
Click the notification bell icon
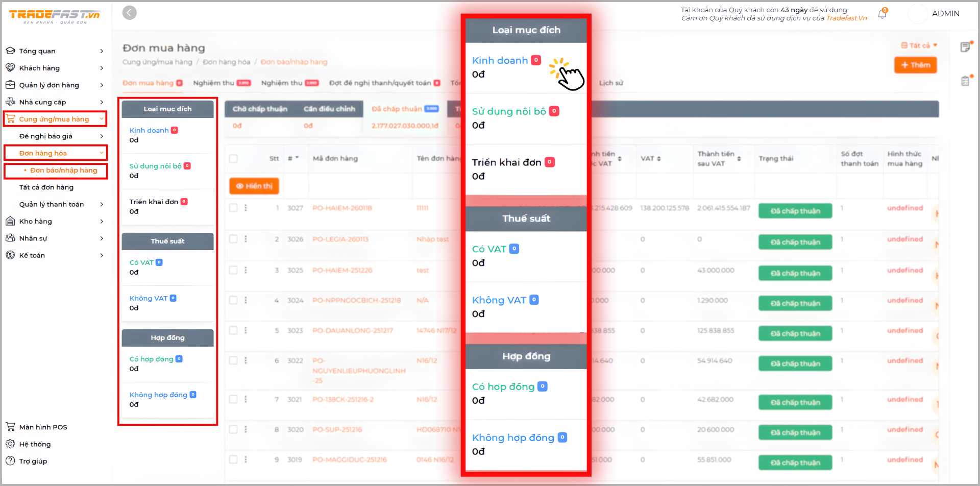pyautogui.click(x=882, y=14)
